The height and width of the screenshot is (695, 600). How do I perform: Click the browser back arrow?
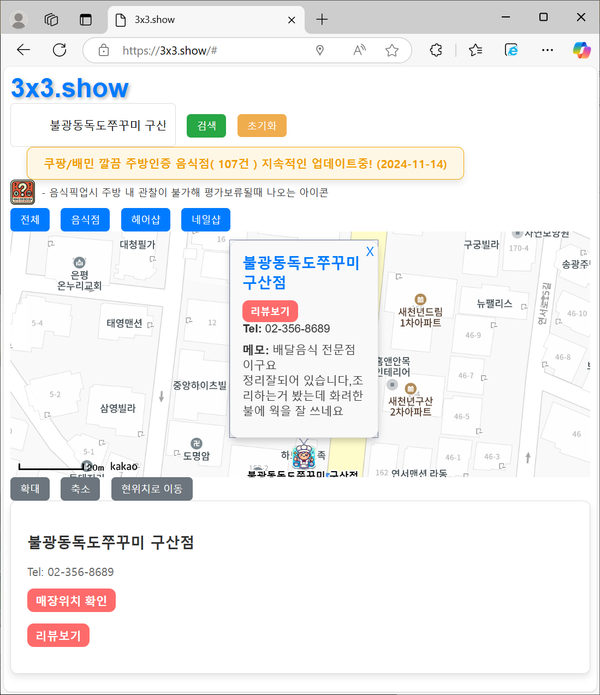tap(24, 50)
